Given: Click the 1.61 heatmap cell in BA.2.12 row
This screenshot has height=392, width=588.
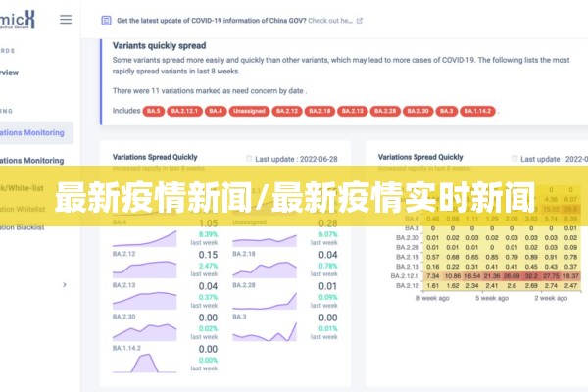Looking at the screenshot, I should (x=433, y=286).
